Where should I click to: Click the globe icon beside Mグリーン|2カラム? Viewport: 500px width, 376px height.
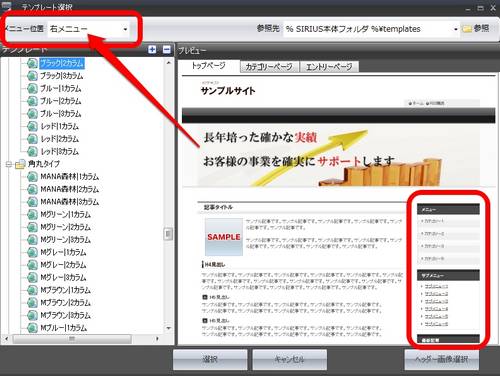[32, 227]
